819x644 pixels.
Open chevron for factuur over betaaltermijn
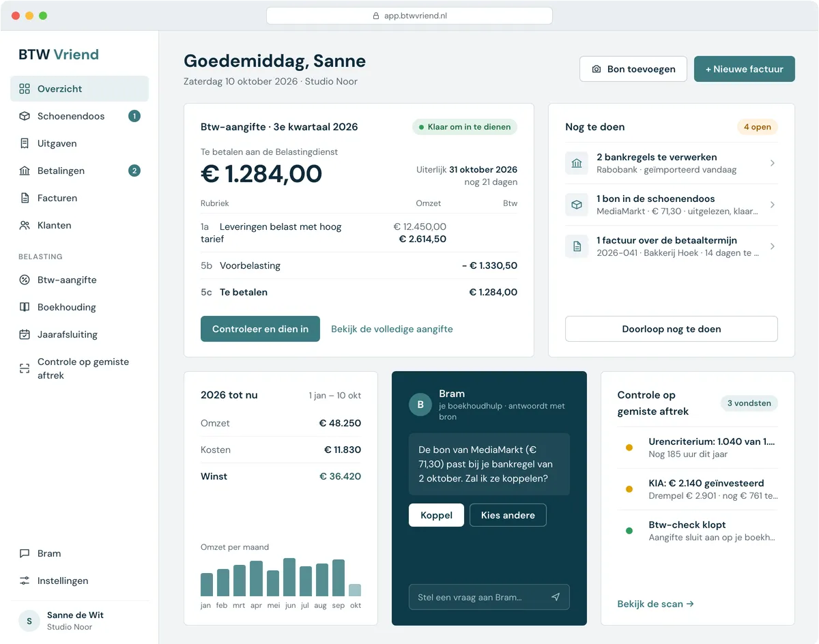[772, 246]
